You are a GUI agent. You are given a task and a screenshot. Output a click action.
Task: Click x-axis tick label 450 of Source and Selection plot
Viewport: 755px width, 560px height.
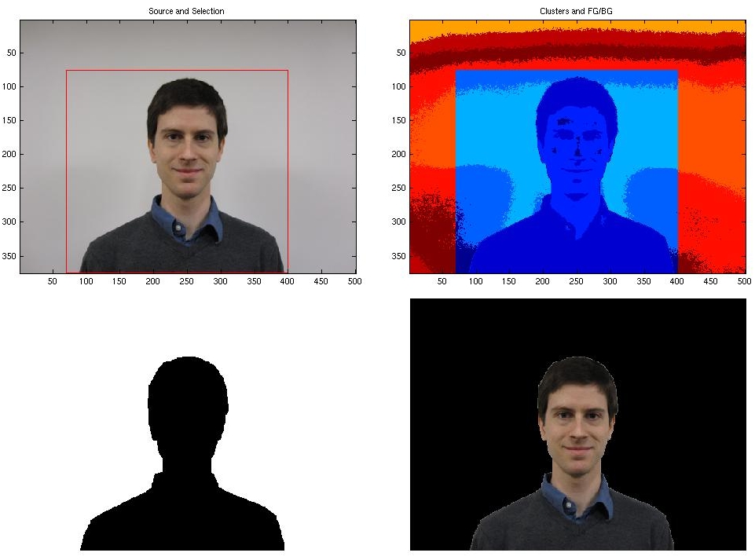click(x=321, y=281)
